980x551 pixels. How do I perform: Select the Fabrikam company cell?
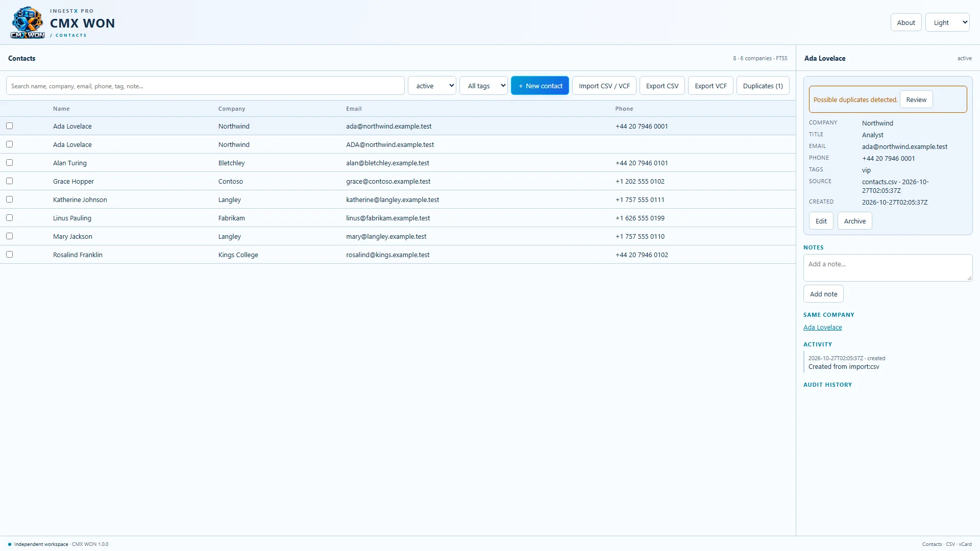232,218
